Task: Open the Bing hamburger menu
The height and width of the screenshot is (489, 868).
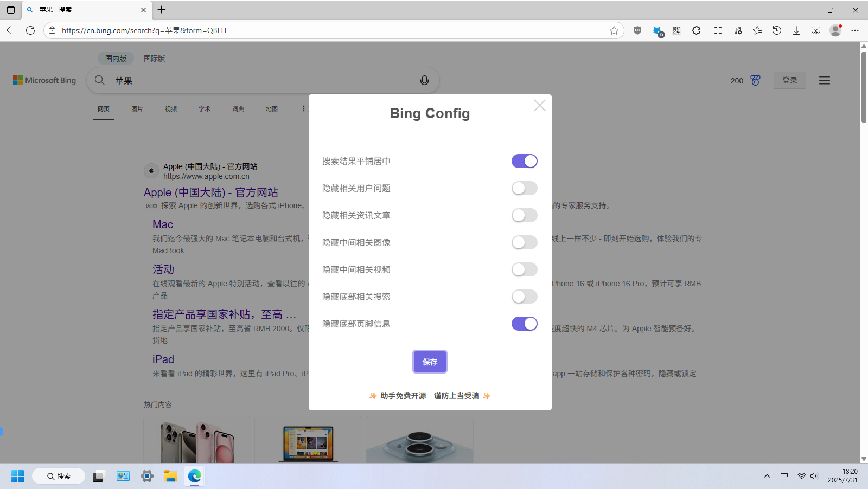Action: tap(824, 80)
